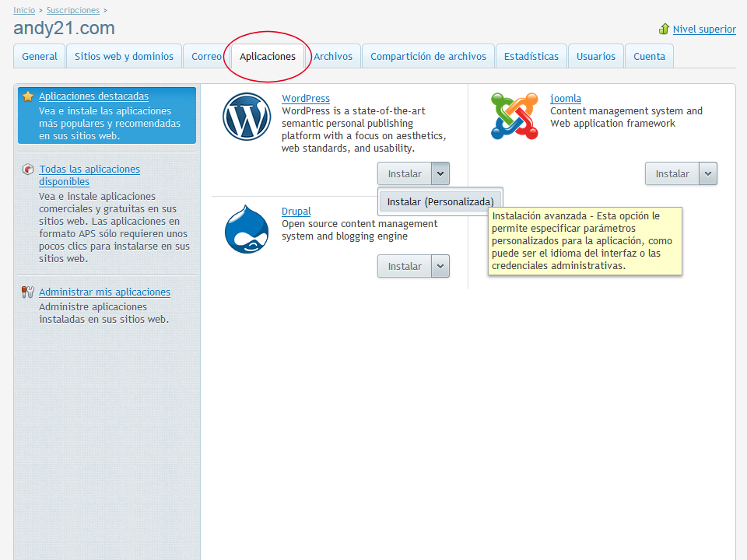747x560 pixels.
Task: Install joomla with the Instalar button
Action: (672, 173)
